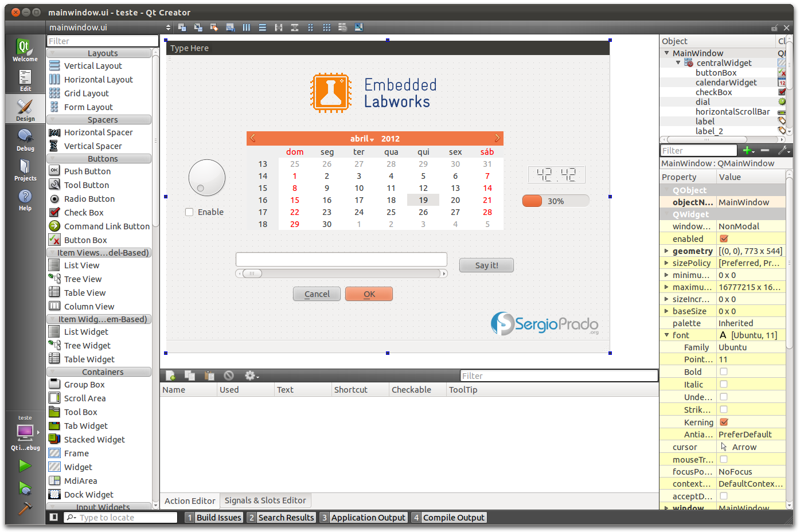Screen dimensions: 800x532
Task: Expand the baseSize property
Action: pyautogui.click(x=666, y=311)
